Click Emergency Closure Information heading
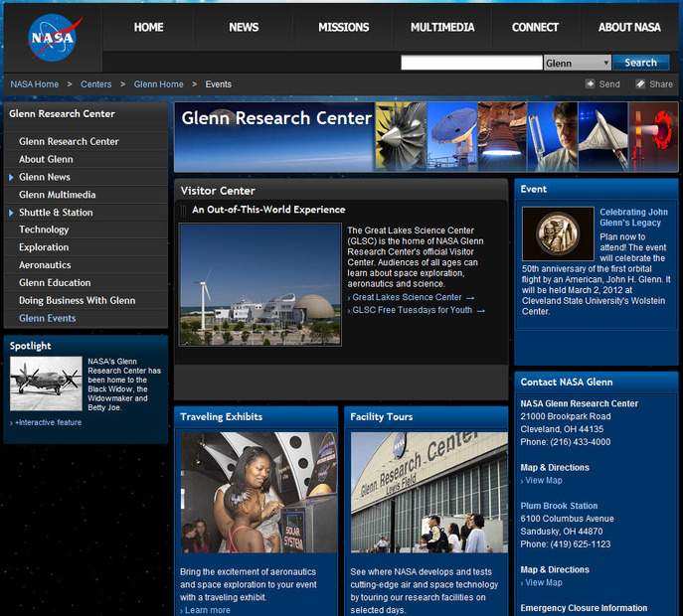Viewport: 683px width, 616px height. pos(584,608)
